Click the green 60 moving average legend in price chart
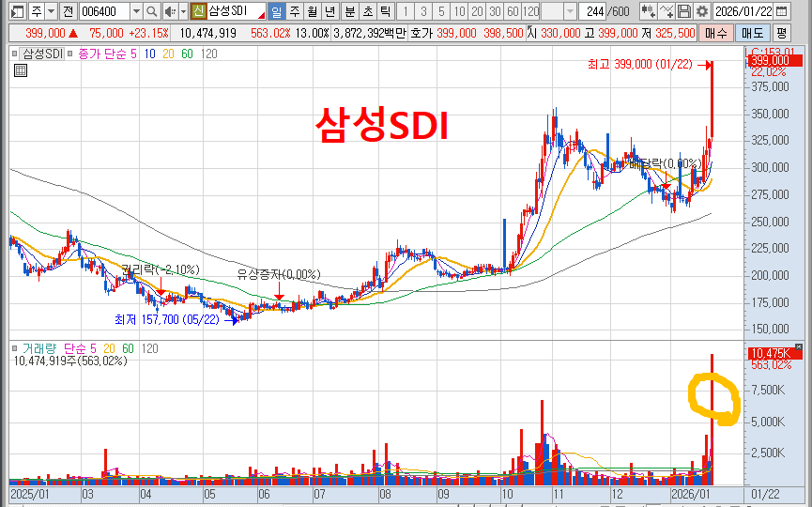The height and width of the screenshot is (507, 812). click(187, 54)
